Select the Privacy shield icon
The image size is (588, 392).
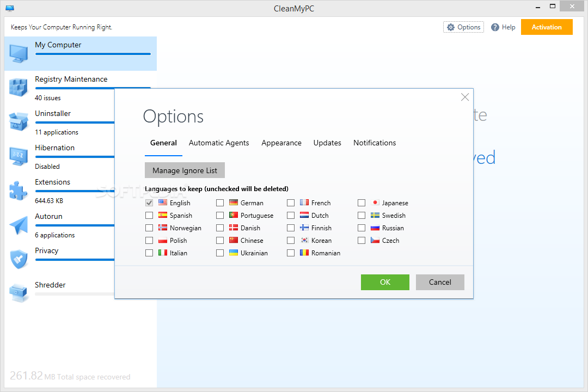[x=19, y=259]
